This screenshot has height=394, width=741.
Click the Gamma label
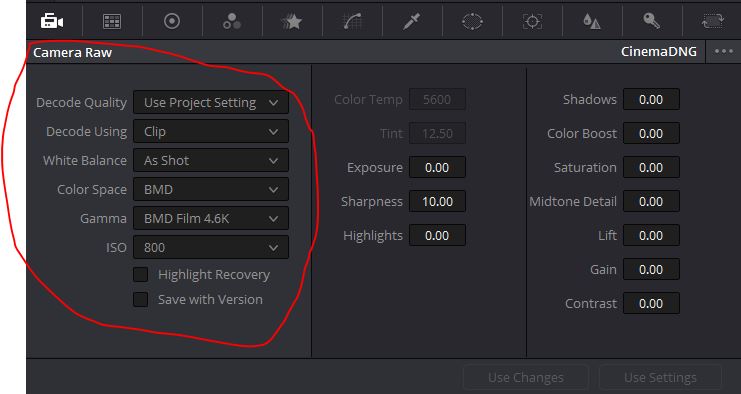tap(103, 219)
